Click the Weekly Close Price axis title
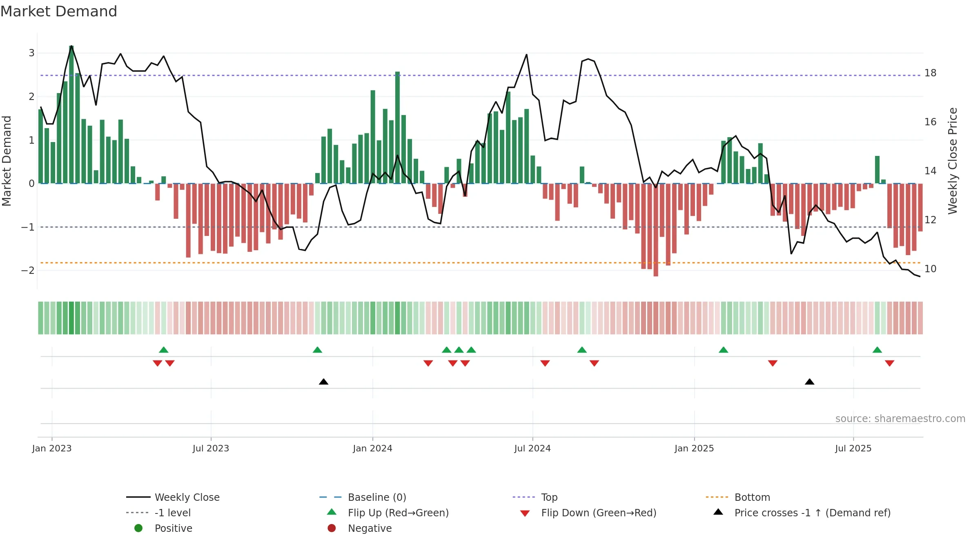 (953, 161)
